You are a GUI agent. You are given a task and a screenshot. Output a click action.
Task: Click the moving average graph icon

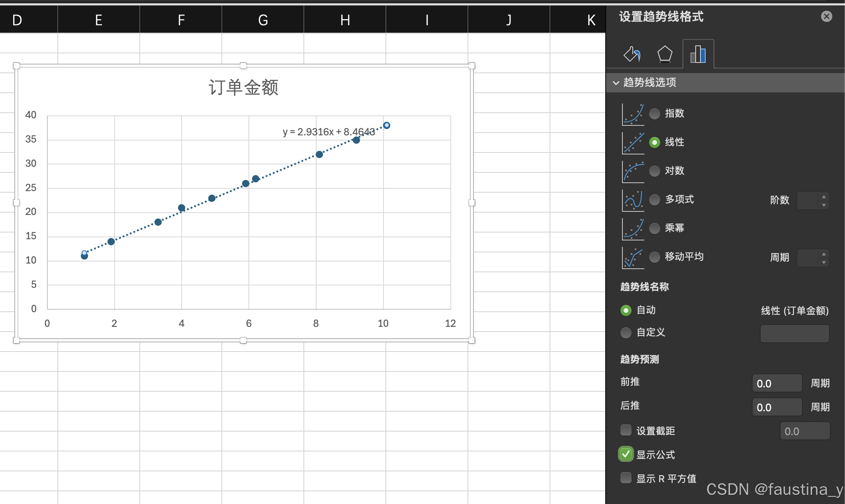(633, 257)
